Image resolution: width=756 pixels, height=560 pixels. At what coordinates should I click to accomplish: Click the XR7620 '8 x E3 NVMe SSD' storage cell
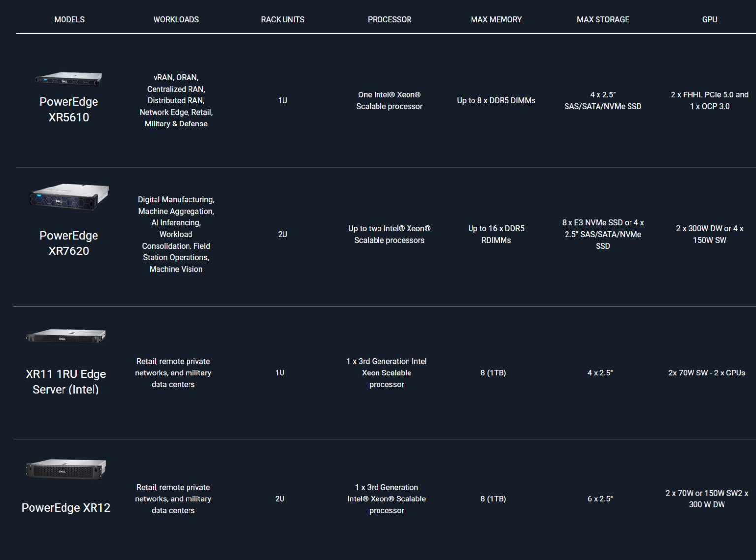click(x=603, y=234)
